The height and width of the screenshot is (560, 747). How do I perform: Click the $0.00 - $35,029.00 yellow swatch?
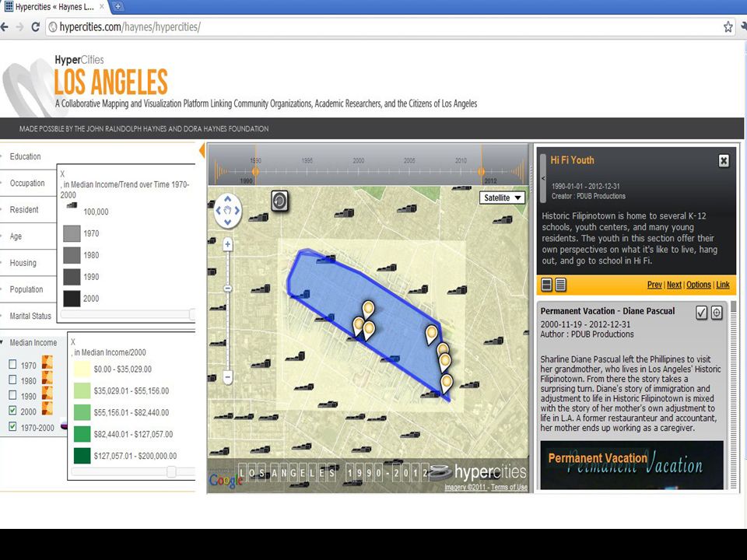click(82, 369)
